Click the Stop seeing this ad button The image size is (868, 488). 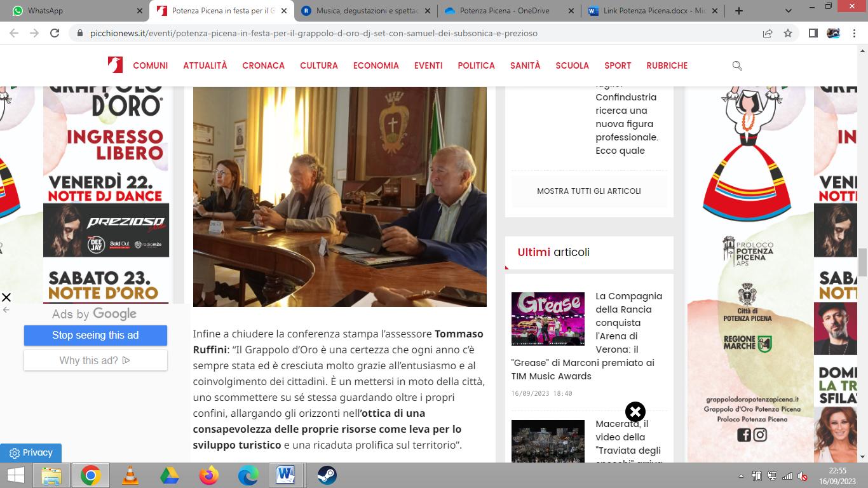[x=95, y=335]
